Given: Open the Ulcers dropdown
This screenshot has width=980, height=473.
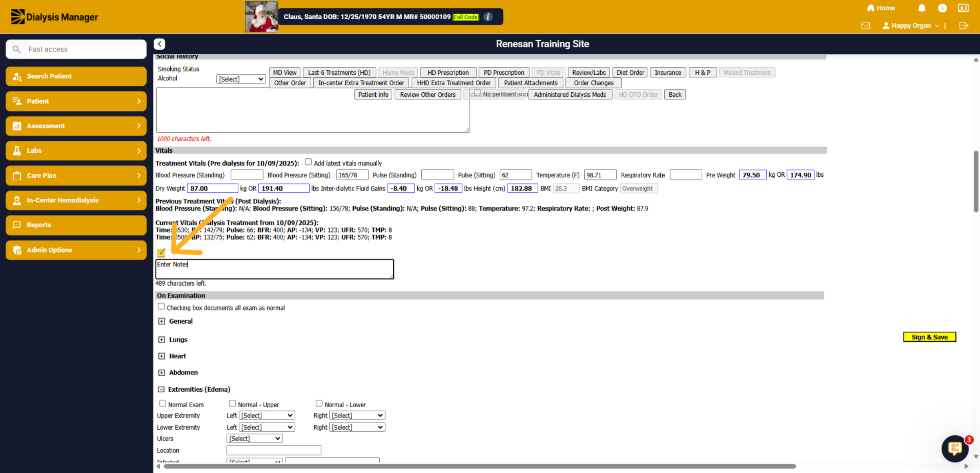Looking at the screenshot, I should [254, 439].
